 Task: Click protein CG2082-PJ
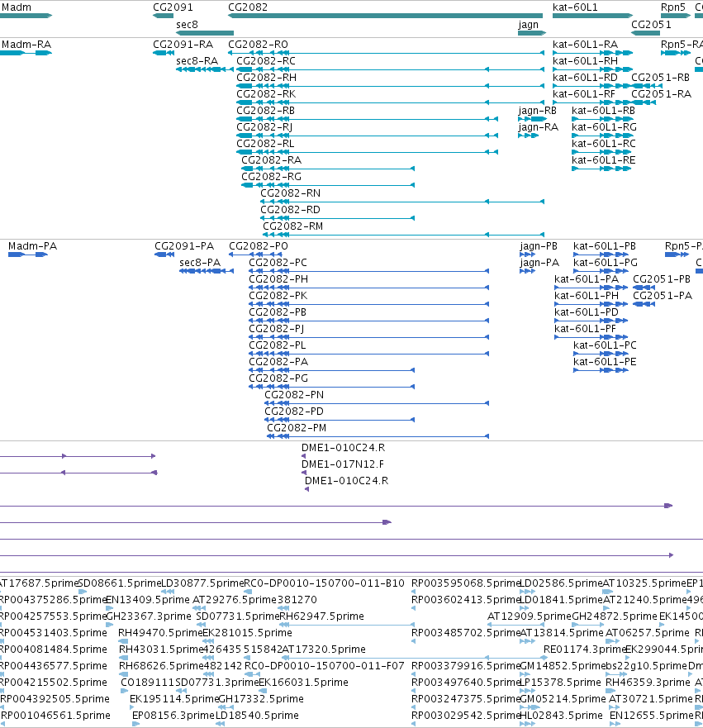(x=277, y=329)
